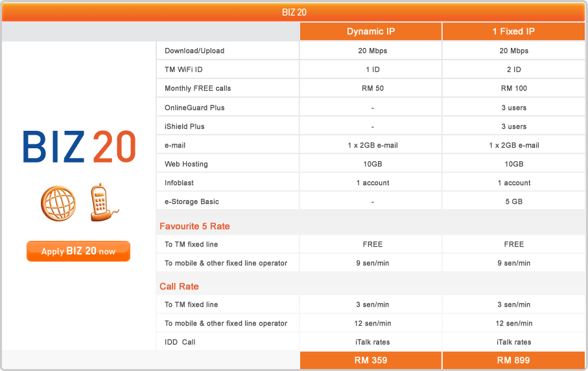This screenshot has width=588, height=371.
Task: Click the RM 100 free calls value
Action: (513, 88)
